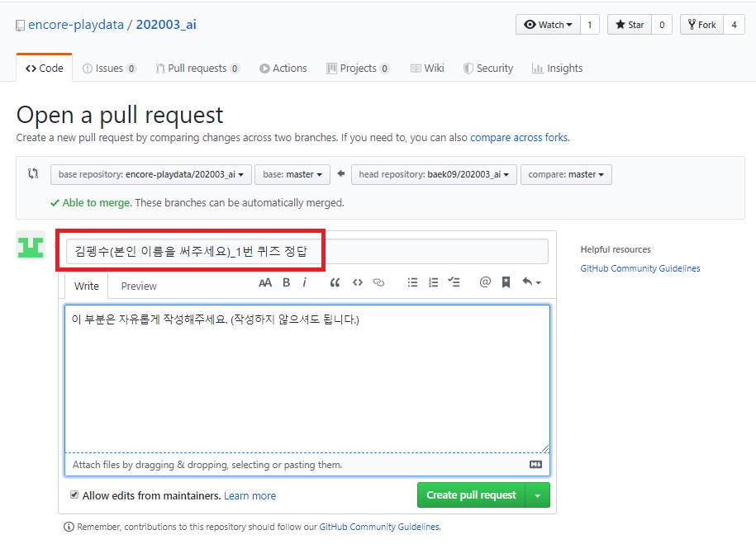This screenshot has height=549, width=756.
Task: Click the Markdown supported icon
Action: point(535,464)
